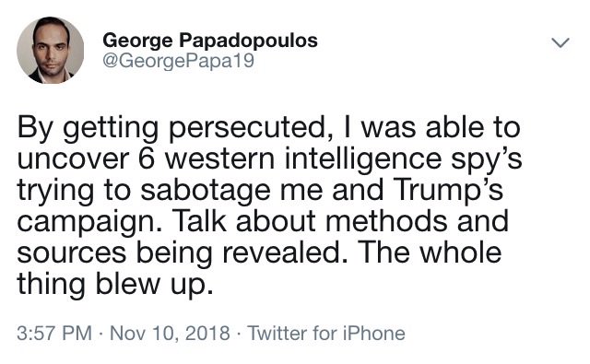Click the word "methods" in the tweet
The height and width of the screenshot is (364, 590).
(386, 221)
